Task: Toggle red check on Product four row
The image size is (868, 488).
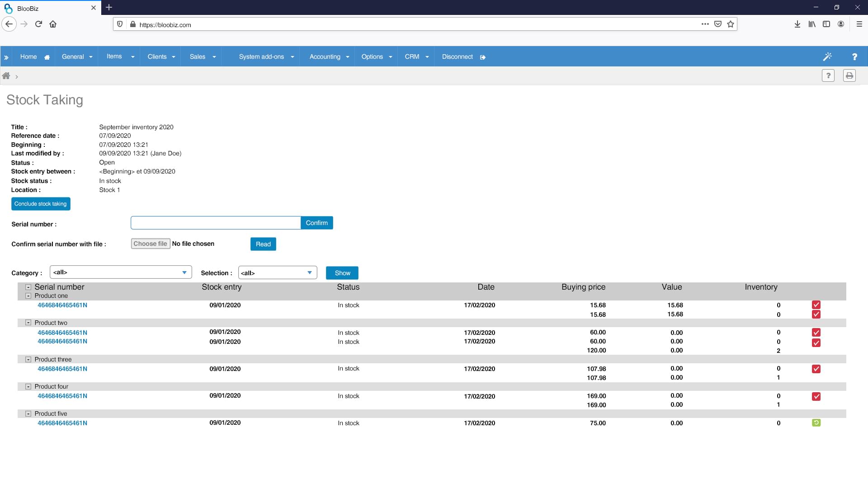Action: pyautogui.click(x=816, y=397)
